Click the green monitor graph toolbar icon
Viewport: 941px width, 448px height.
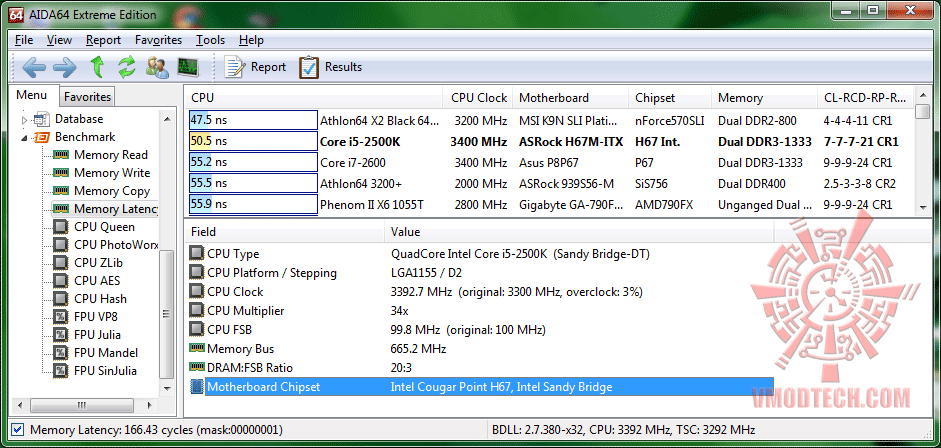pos(188,67)
